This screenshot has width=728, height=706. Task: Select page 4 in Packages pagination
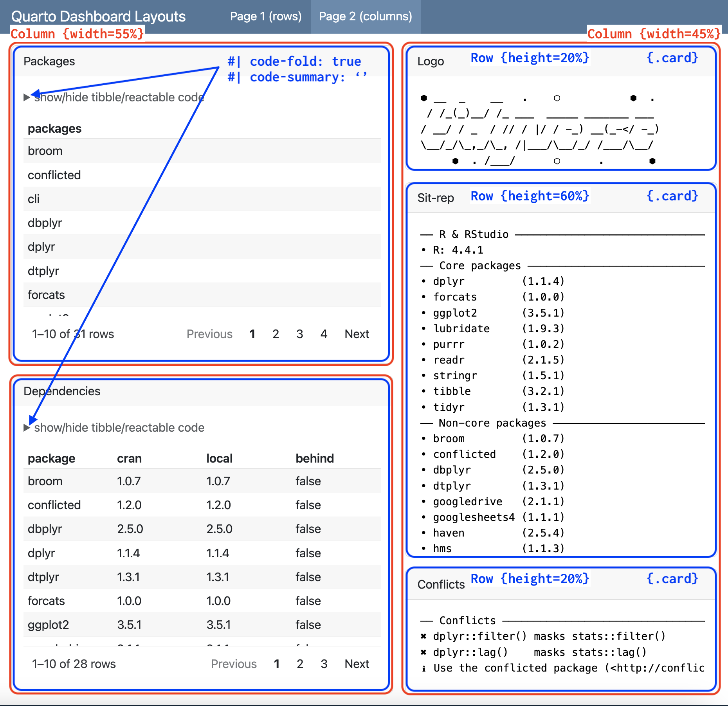(x=324, y=334)
